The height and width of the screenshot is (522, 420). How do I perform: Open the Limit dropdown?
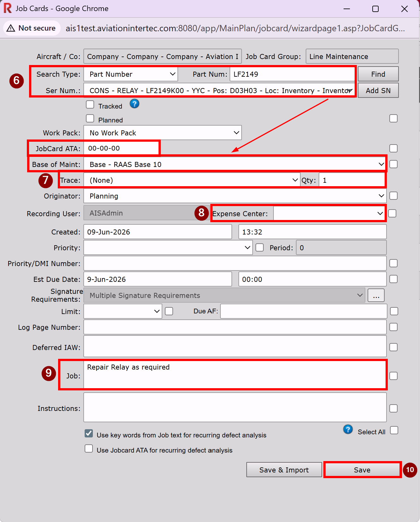[x=123, y=311]
